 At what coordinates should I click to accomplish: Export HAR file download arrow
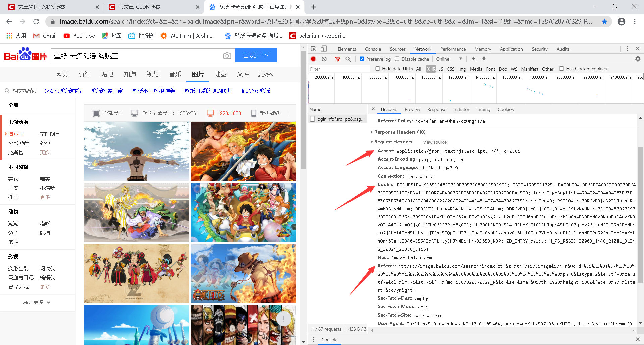484,59
